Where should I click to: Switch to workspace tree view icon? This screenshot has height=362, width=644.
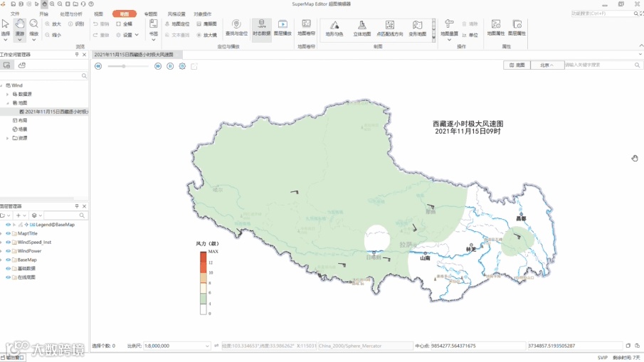(x=6, y=65)
